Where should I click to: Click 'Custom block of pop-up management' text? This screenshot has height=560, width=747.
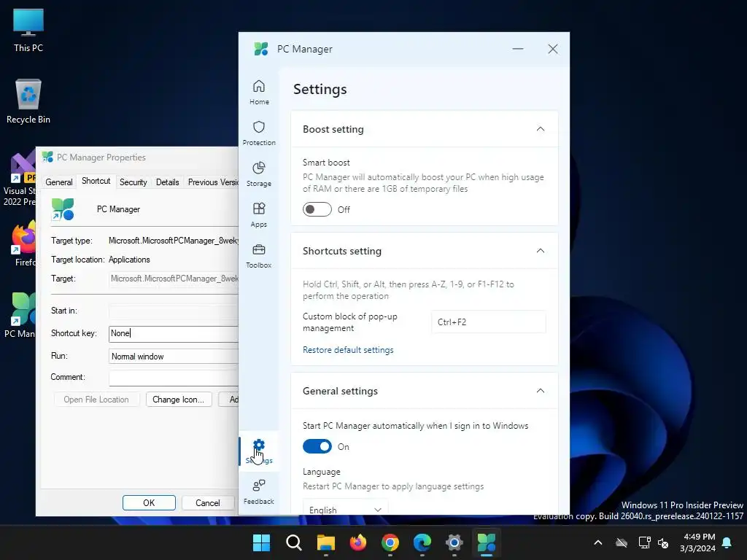coord(350,322)
